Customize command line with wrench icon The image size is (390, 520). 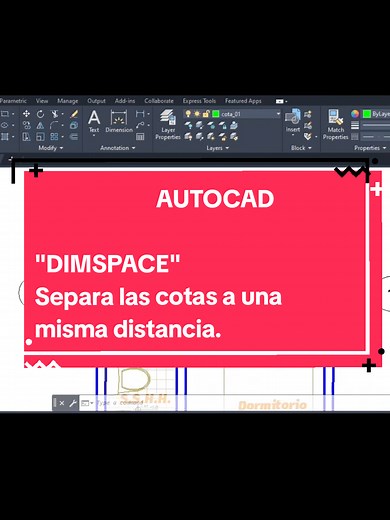[72, 403]
